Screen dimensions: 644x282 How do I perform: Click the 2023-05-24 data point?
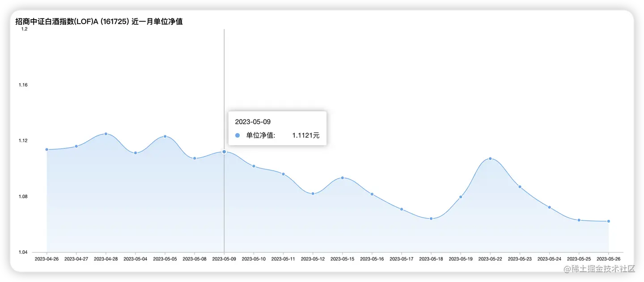[549, 207]
